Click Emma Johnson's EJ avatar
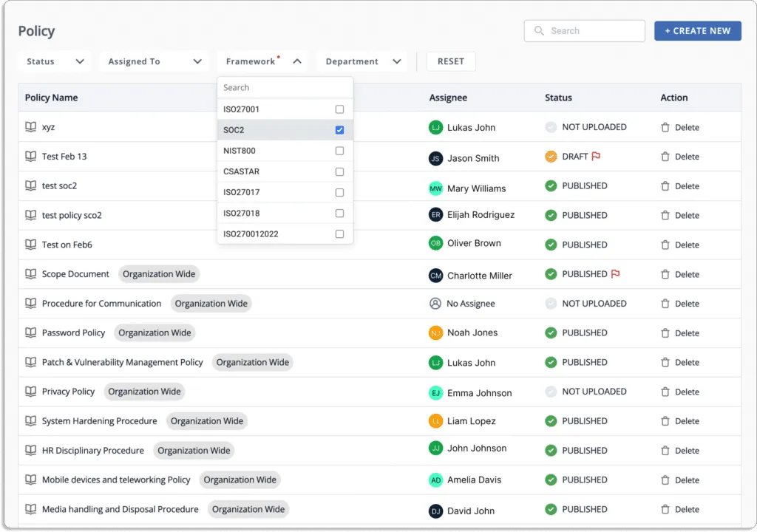The width and height of the screenshot is (757, 532). 435,393
